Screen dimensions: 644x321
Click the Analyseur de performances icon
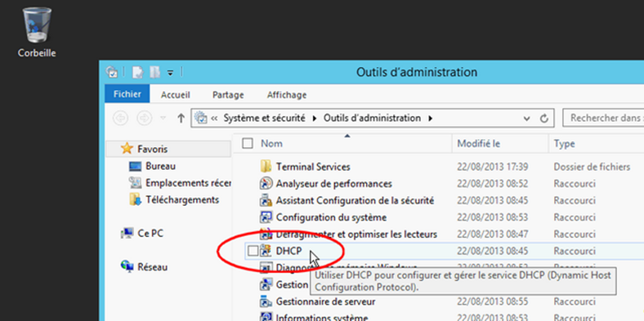pos(266,184)
